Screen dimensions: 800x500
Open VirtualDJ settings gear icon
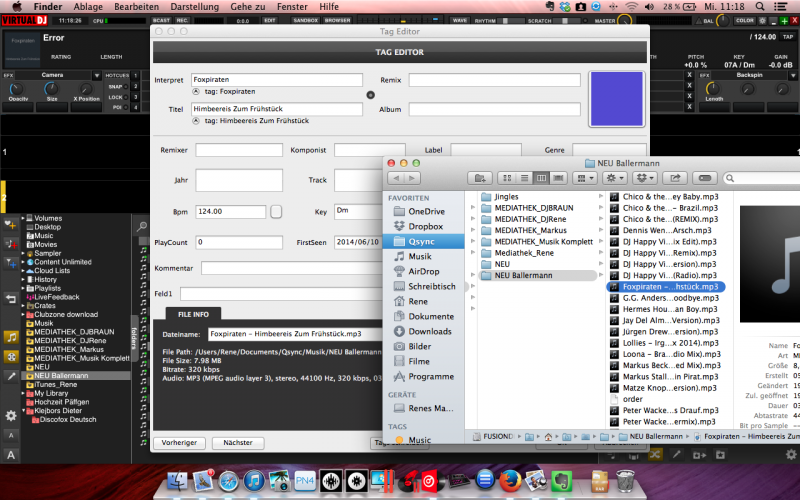11,415
